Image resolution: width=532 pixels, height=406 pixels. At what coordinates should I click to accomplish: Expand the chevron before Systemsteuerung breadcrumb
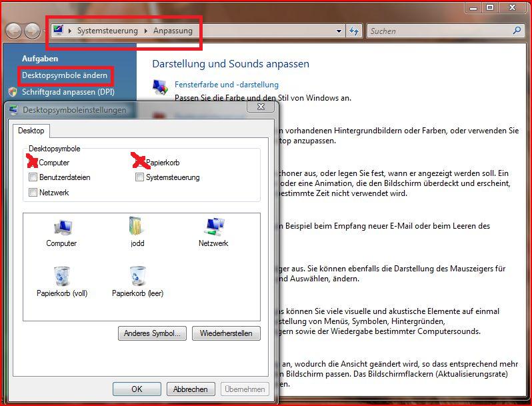click(70, 31)
